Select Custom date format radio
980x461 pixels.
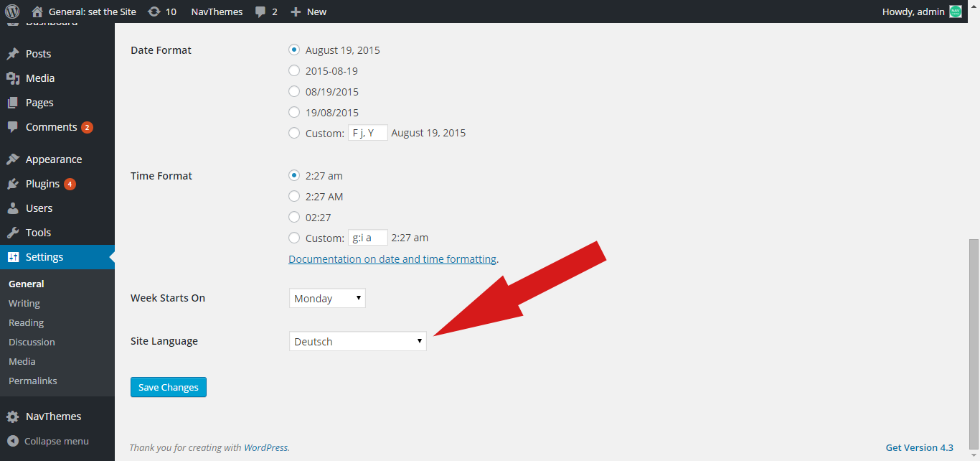pyautogui.click(x=294, y=133)
